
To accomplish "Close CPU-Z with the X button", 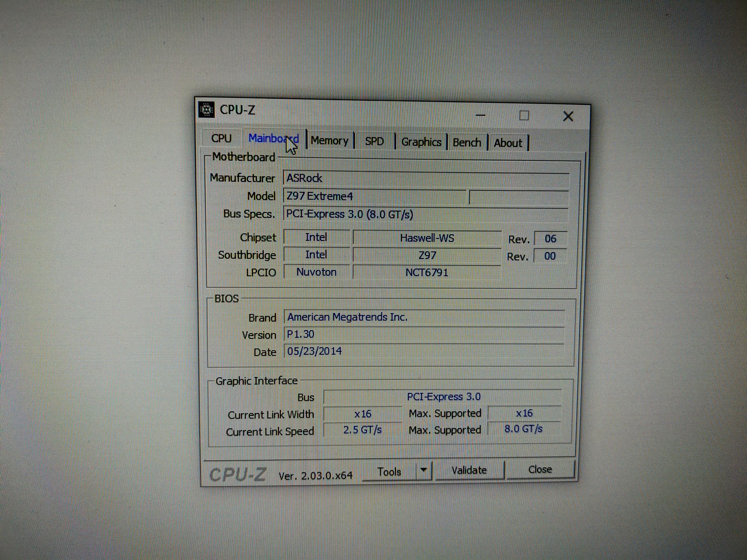I will pos(568,116).
